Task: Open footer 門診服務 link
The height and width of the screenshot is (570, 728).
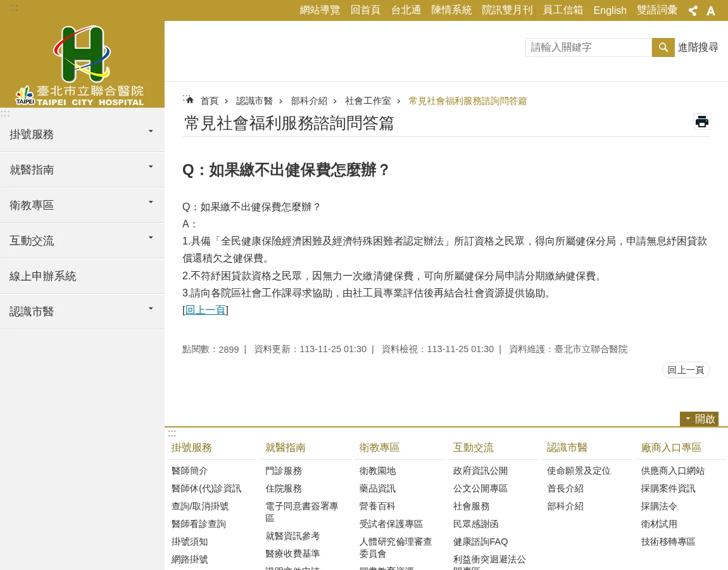Action: pyautogui.click(x=284, y=471)
